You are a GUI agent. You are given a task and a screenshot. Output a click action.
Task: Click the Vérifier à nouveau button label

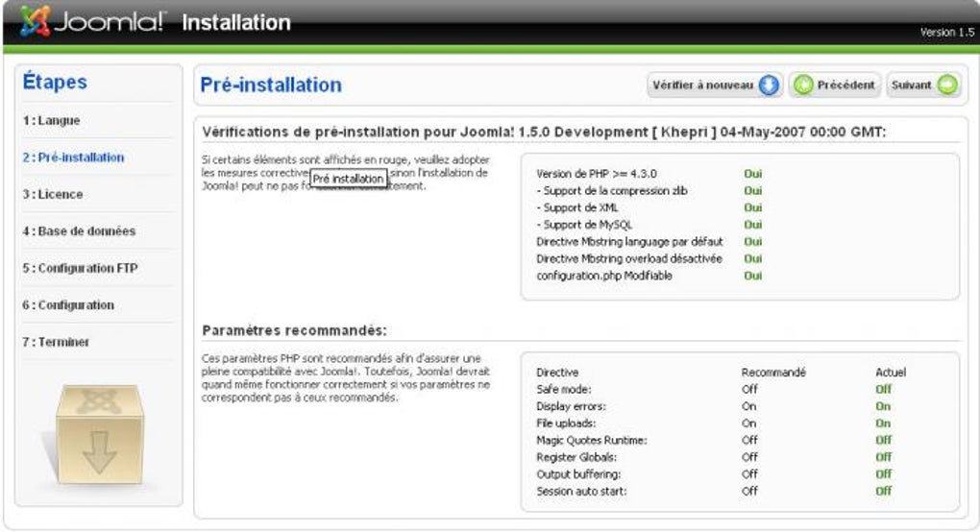coord(702,85)
